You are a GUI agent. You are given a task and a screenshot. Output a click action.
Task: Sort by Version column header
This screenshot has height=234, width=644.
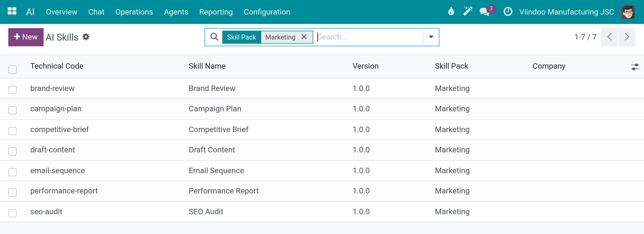pos(366,66)
